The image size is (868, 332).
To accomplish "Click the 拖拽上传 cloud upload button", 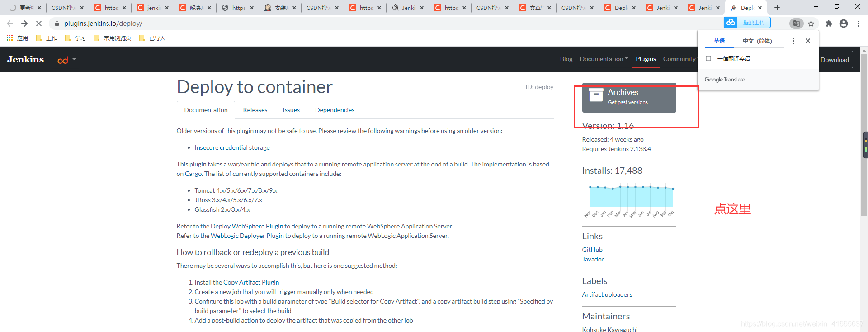I will pyautogui.click(x=747, y=22).
